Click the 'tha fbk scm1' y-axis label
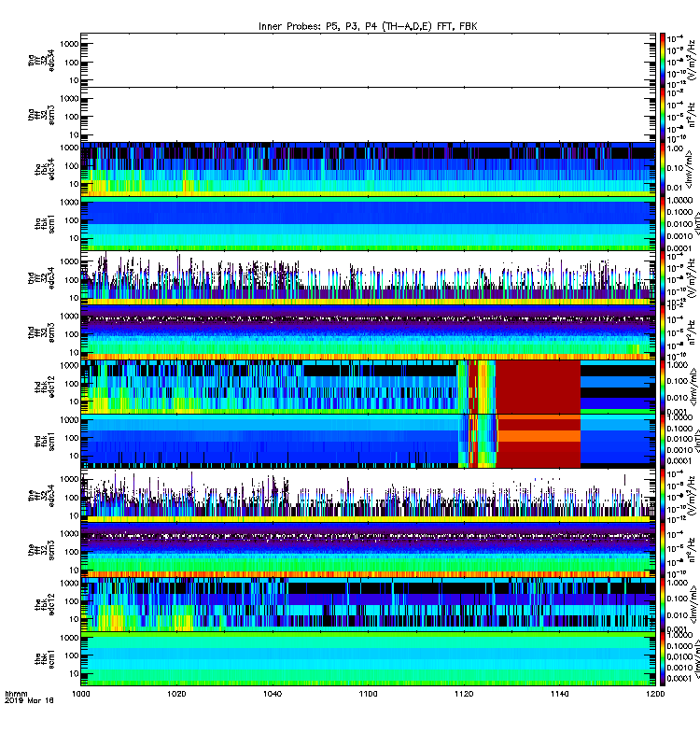700x747 pixels. click(45, 223)
